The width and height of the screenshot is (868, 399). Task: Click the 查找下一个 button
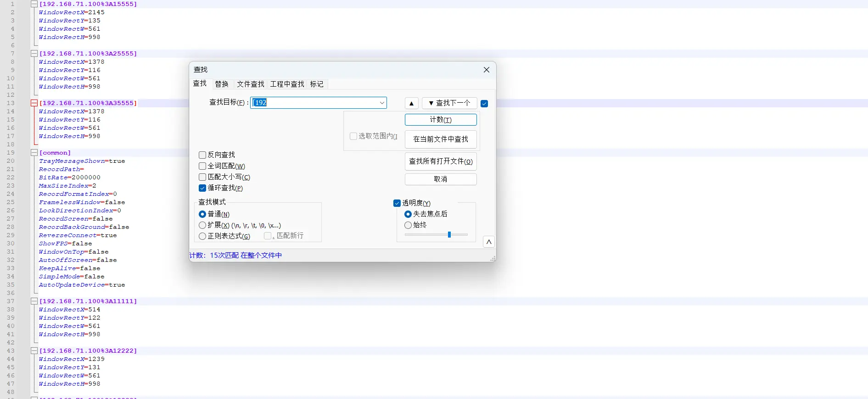[449, 103]
